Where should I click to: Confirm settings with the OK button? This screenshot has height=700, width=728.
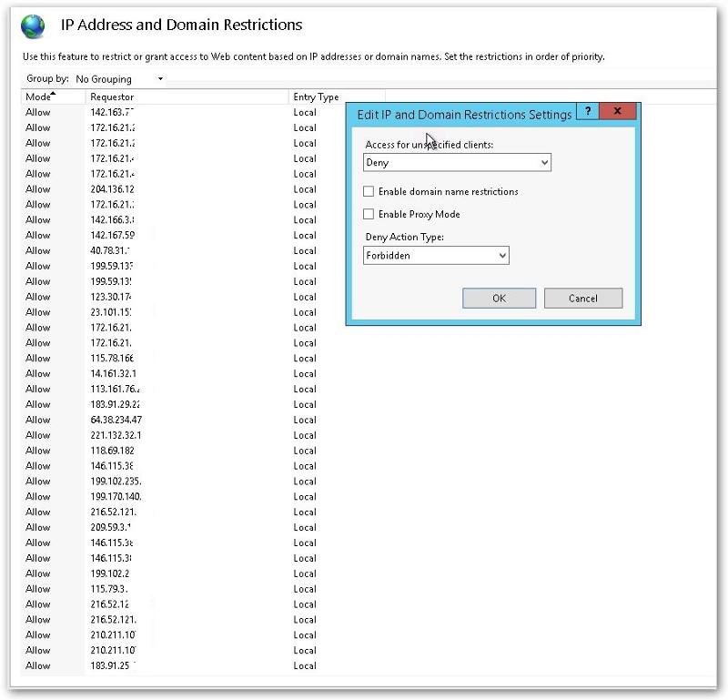[x=499, y=298]
